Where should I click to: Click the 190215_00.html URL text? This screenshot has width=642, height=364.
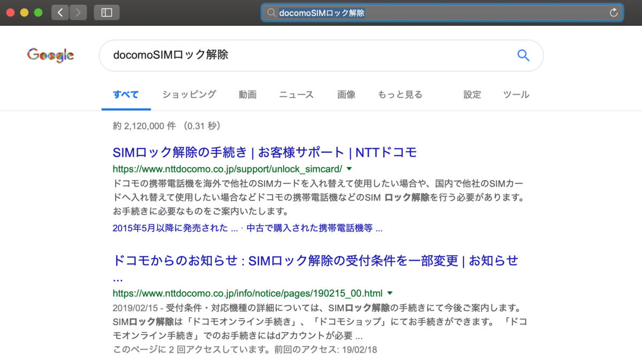click(248, 293)
